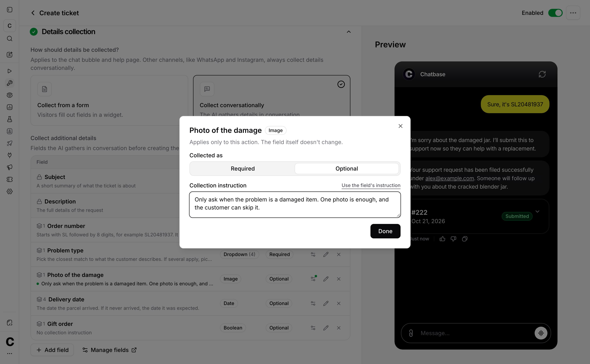Close the Photo of the damage dialog
Screen dimensions: 590x364
pos(400,126)
